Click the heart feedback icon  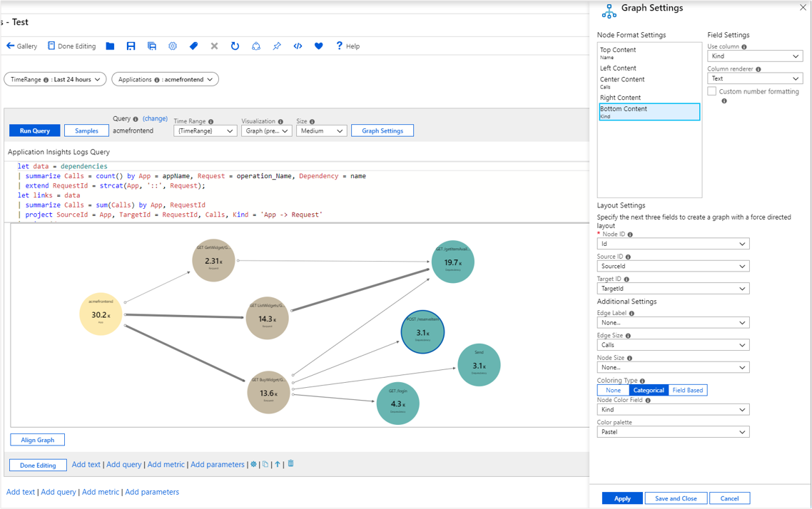point(318,46)
